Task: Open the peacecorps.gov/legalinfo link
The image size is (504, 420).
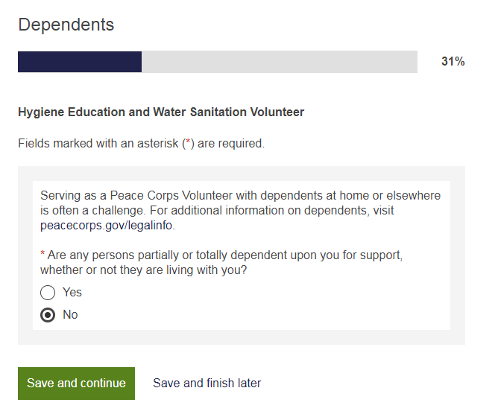Action: click(107, 225)
